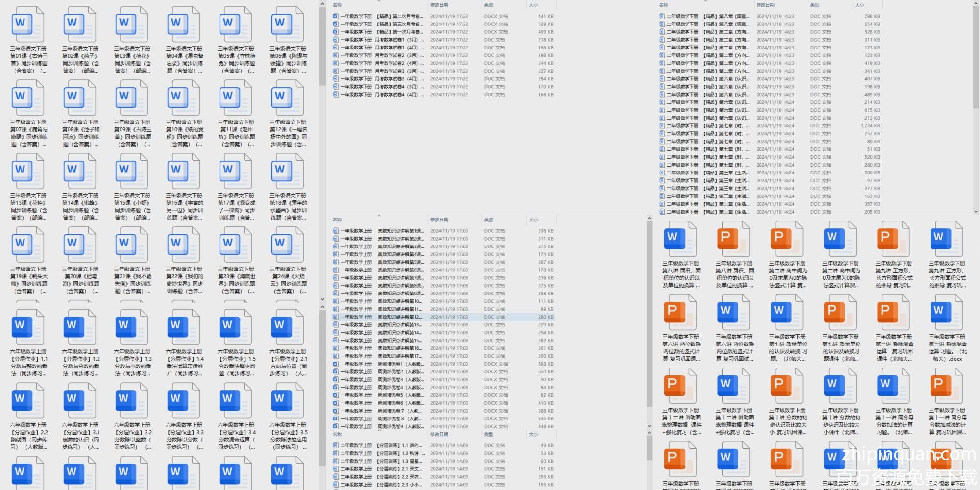The width and height of the screenshot is (980, 490).
Task: Sort by 修改日期 in the 奥数知识点 list
Action: [x=439, y=220]
